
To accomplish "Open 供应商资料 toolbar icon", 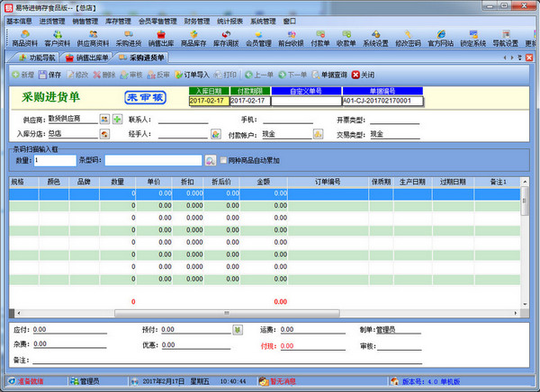I will tap(93, 38).
